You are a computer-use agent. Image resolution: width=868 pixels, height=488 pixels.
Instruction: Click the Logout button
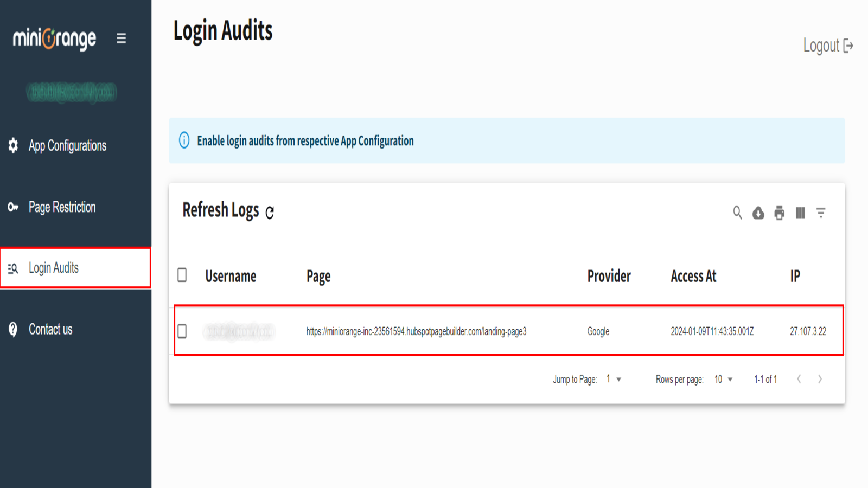pos(827,46)
